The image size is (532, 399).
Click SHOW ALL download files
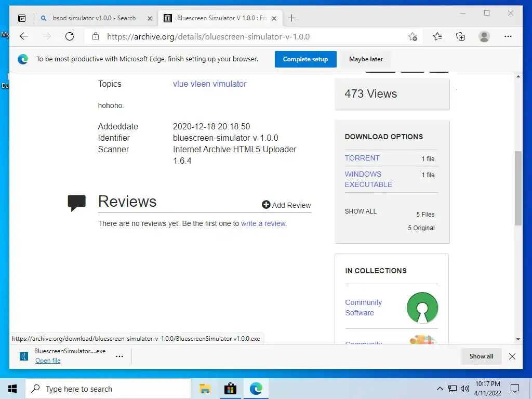click(361, 211)
